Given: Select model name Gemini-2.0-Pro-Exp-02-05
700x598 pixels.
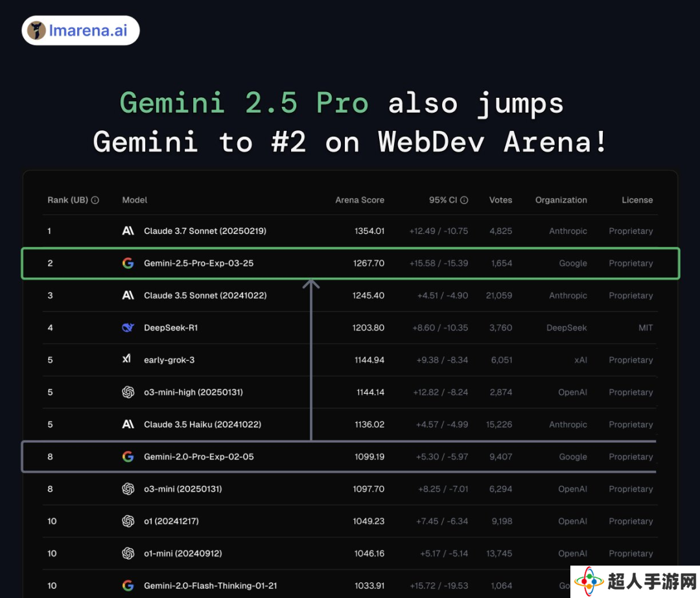Looking at the screenshot, I should (199, 457).
